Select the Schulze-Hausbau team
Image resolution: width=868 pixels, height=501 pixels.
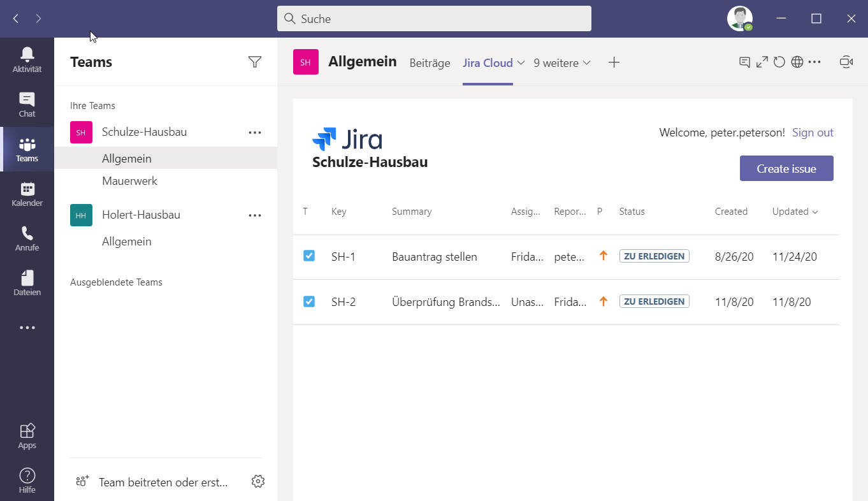pyautogui.click(x=144, y=132)
